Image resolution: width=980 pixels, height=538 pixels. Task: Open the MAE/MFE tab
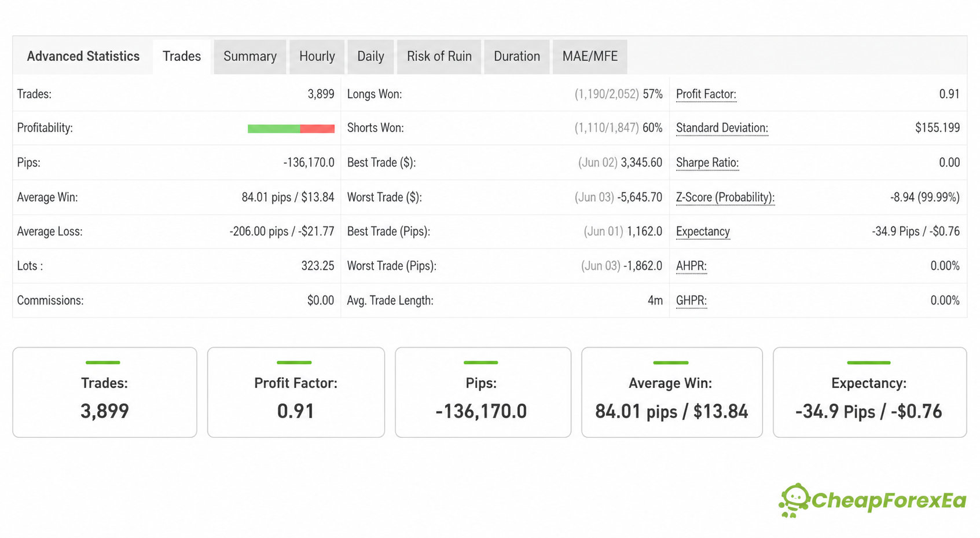(590, 56)
